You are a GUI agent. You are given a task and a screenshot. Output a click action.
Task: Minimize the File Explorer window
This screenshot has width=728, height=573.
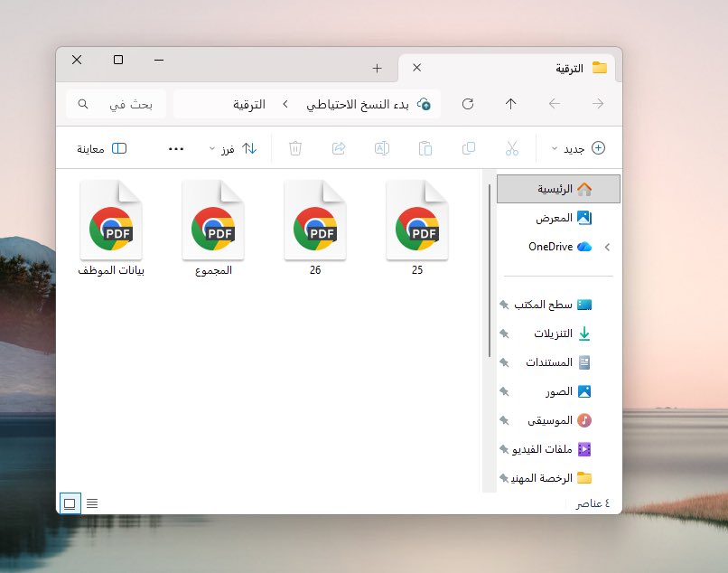(x=159, y=60)
